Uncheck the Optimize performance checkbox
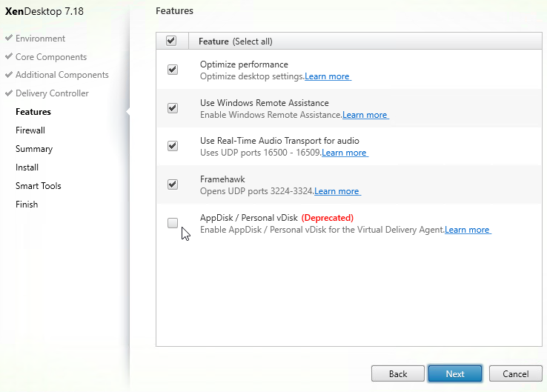Viewport: 547px width, 392px height. click(173, 70)
